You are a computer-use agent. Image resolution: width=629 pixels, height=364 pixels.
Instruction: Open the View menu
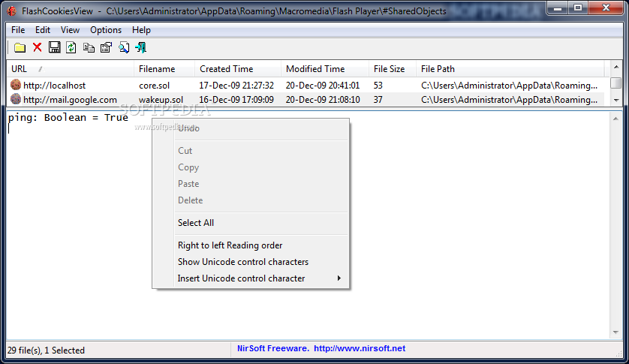[71, 30]
